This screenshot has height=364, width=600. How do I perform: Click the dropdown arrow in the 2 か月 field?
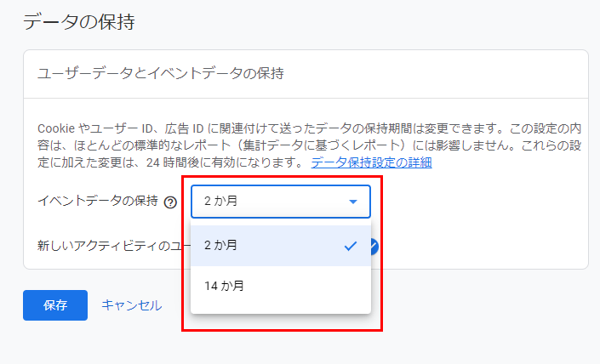353,202
